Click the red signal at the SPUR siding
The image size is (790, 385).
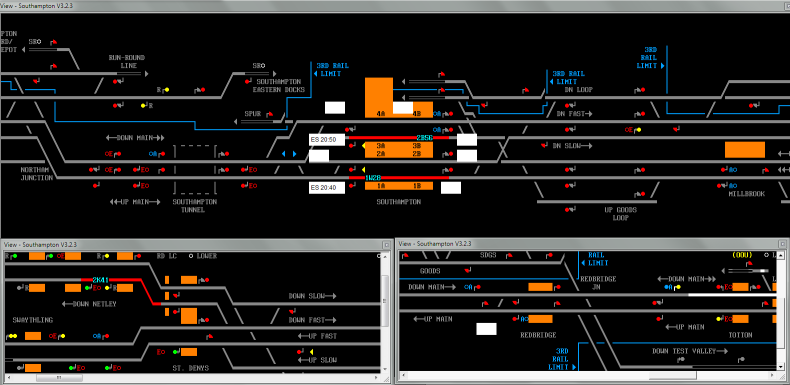pos(269,114)
